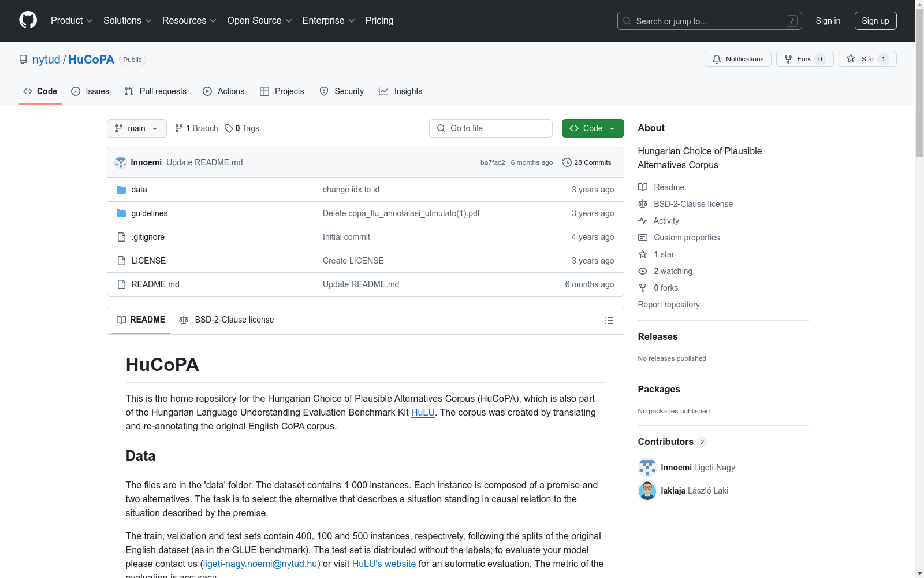The height and width of the screenshot is (578, 924).
Task: Click the ligeti-nagy.noemi@nytud.hu email link
Action: (260, 564)
